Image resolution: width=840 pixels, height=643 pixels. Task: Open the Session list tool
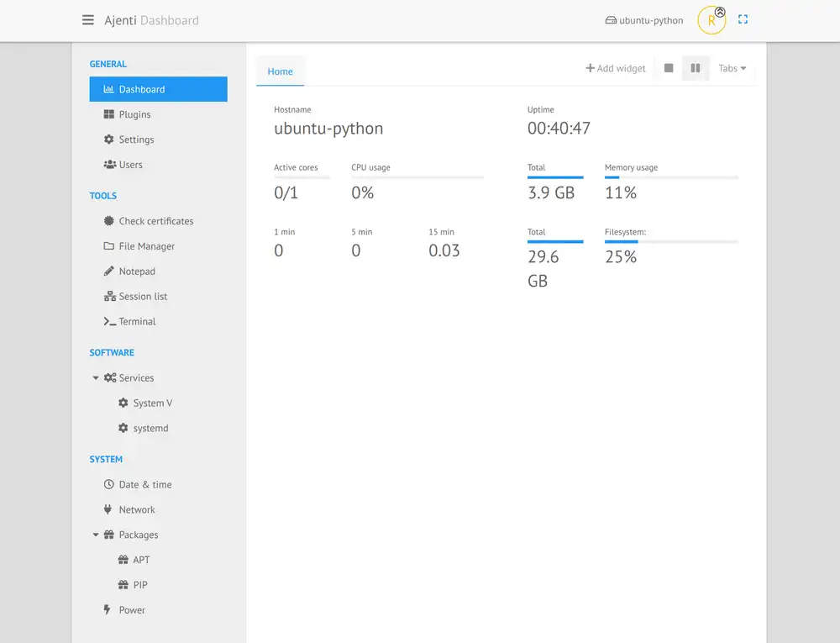[x=143, y=296]
